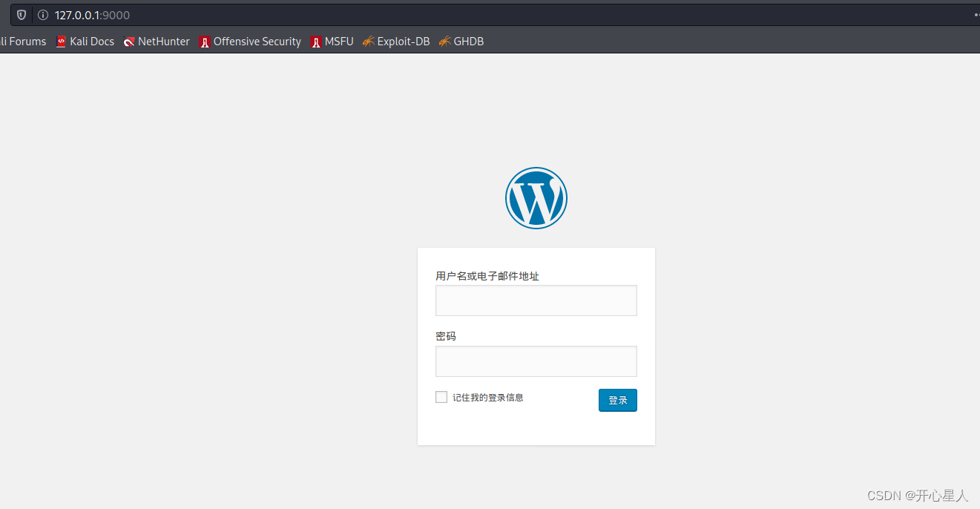Focus the 密码 password field
The image size is (980, 509).
click(536, 361)
